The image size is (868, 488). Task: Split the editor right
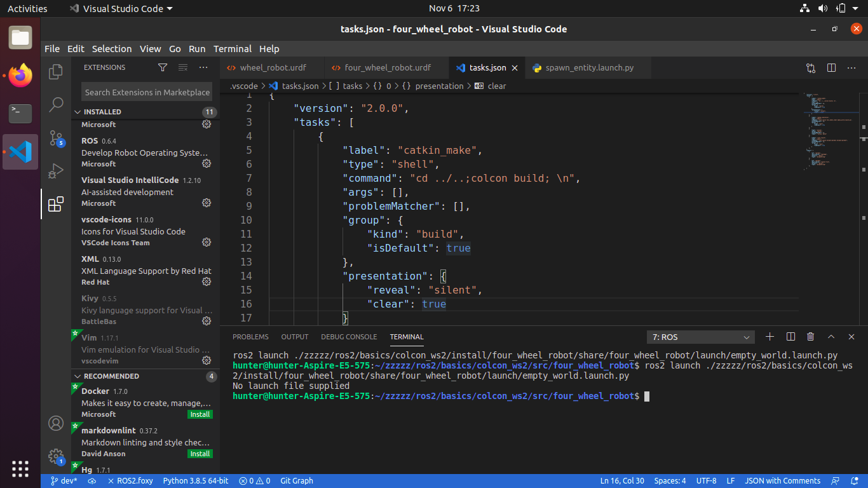[831, 68]
